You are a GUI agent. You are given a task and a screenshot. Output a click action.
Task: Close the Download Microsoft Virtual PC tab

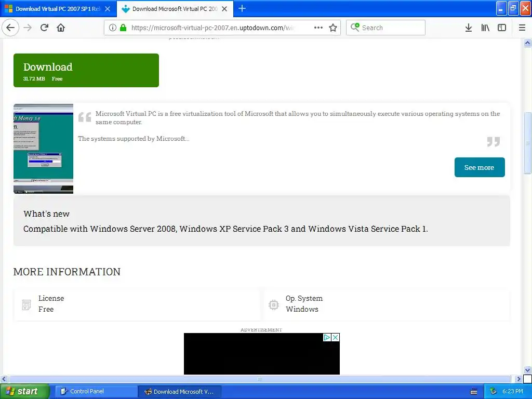[x=224, y=9]
